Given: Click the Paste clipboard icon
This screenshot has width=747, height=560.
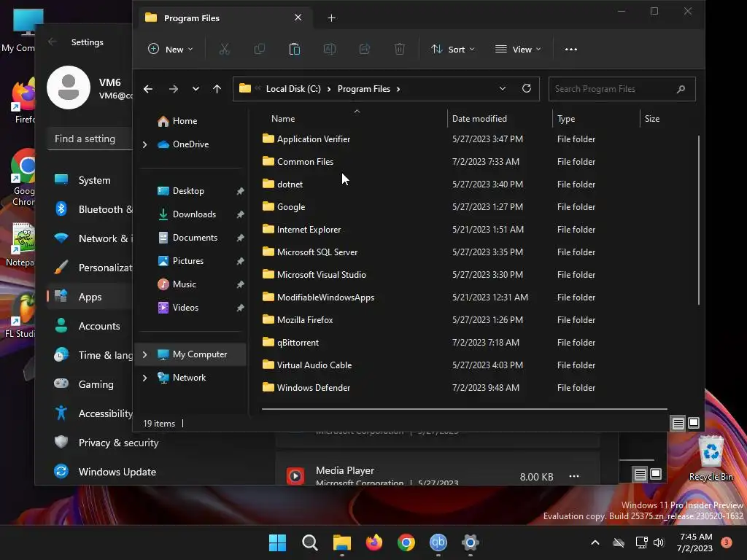Looking at the screenshot, I should pyautogui.click(x=295, y=49).
